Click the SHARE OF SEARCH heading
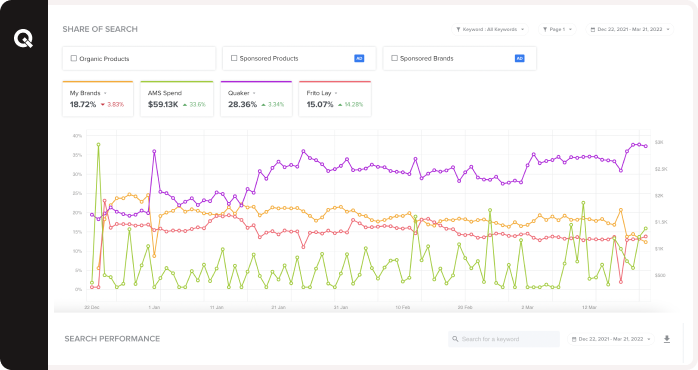The width and height of the screenshot is (698, 370). click(x=100, y=29)
